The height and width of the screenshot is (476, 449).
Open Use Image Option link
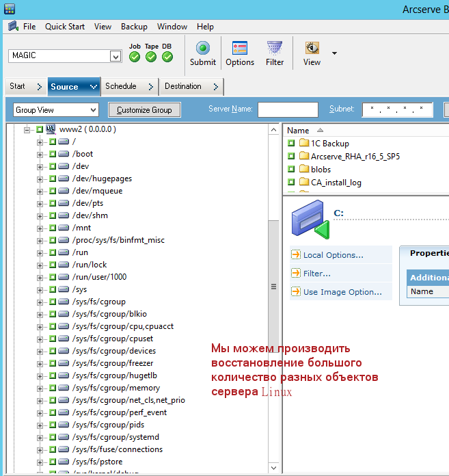(x=342, y=292)
